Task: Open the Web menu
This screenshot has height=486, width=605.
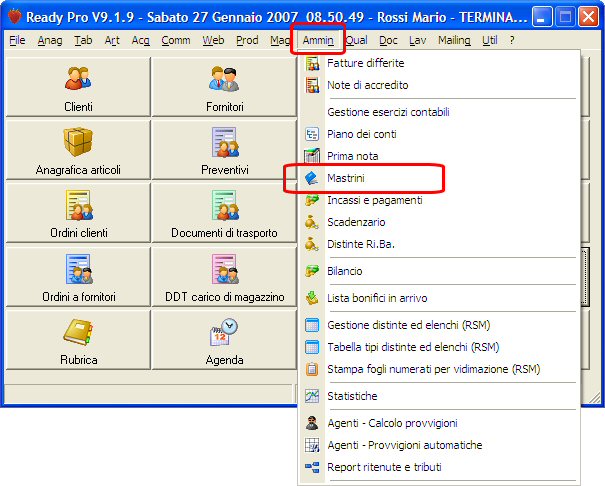Action: pos(213,40)
